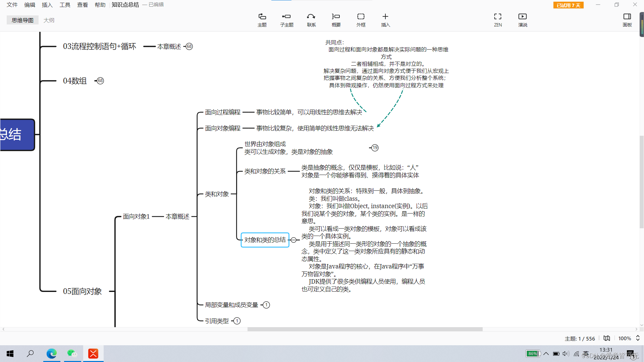
Task: Add a new topic with 主题 tool
Action: 262,20
